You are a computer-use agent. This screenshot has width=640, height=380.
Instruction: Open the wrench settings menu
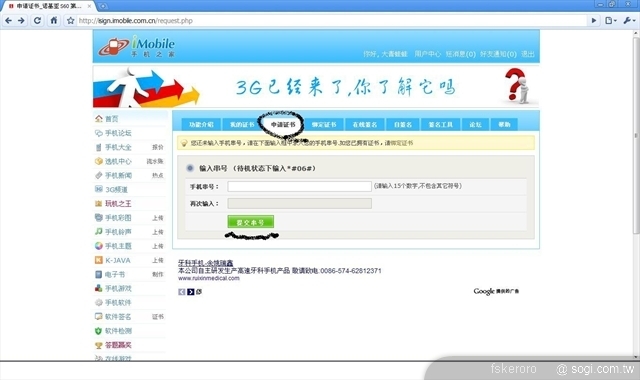click(628, 20)
